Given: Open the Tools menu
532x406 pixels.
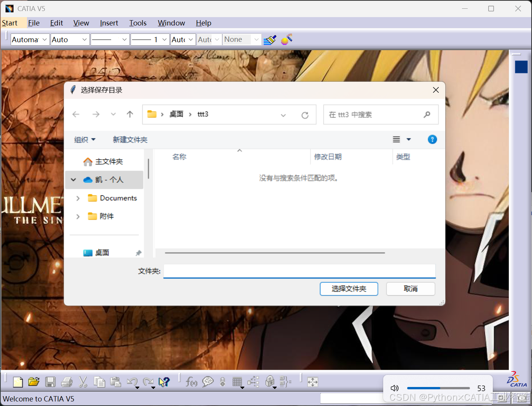Looking at the screenshot, I should 138,23.
